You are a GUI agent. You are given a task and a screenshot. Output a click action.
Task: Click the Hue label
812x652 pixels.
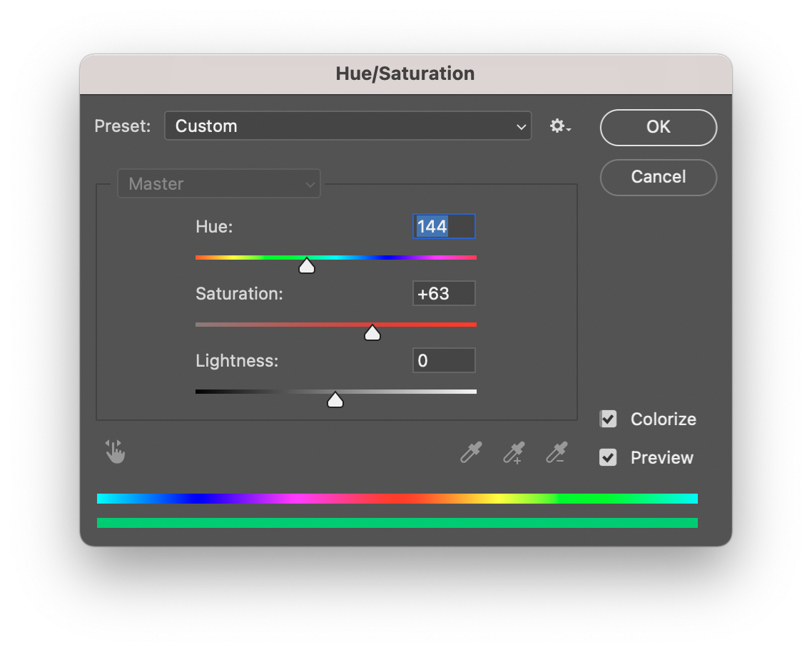tap(214, 226)
